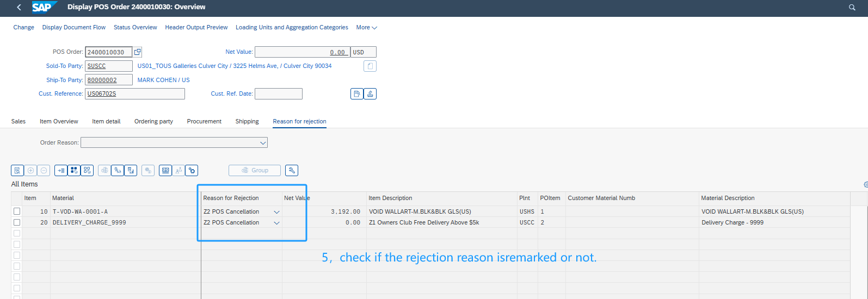Viewport: 868px width, 299px height.
Task: Tick the first empty row checkbox
Action: pyautogui.click(x=17, y=233)
